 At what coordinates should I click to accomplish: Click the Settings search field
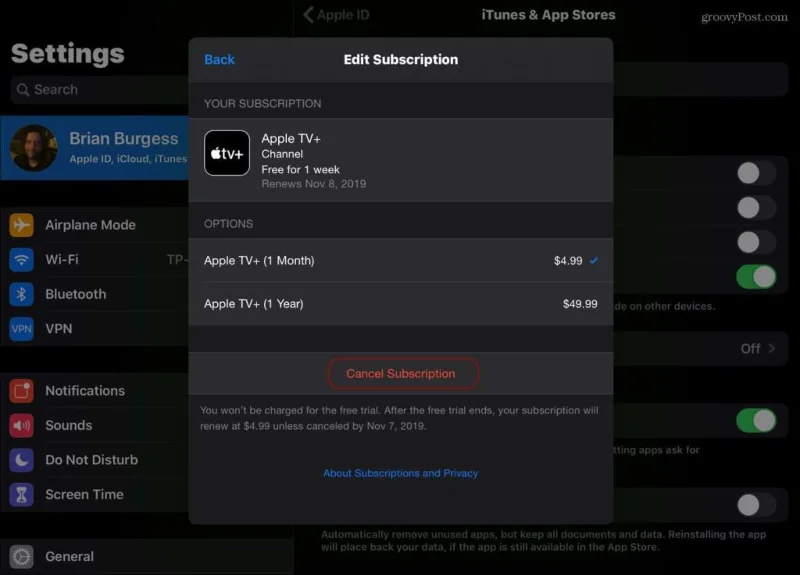pyautogui.click(x=100, y=90)
